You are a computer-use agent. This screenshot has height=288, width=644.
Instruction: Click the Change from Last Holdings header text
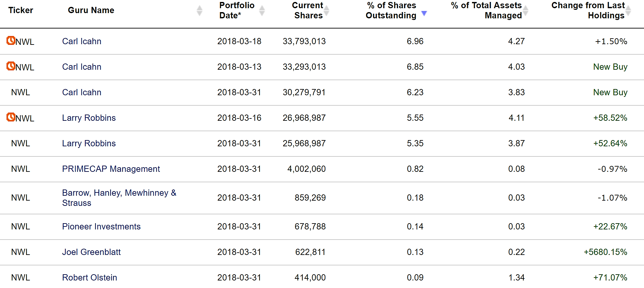coord(588,10)
